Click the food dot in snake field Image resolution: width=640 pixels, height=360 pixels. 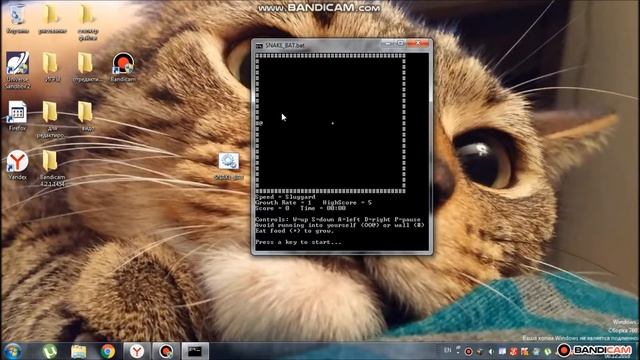tap(333, 123)
